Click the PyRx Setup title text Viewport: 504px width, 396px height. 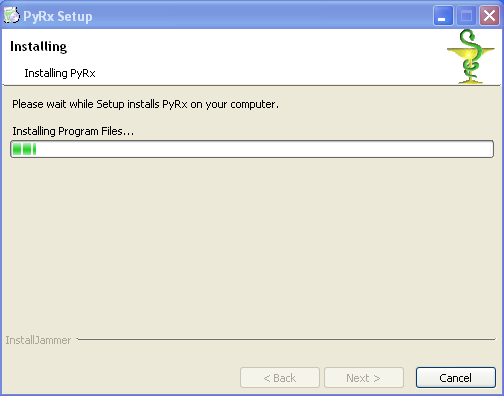[x=58, y=16]
